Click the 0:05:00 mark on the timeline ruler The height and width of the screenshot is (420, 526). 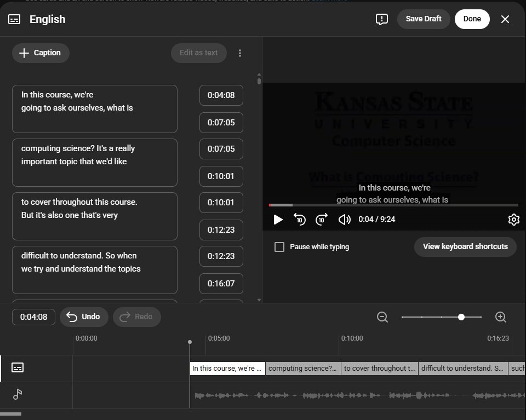click(219, 338)
